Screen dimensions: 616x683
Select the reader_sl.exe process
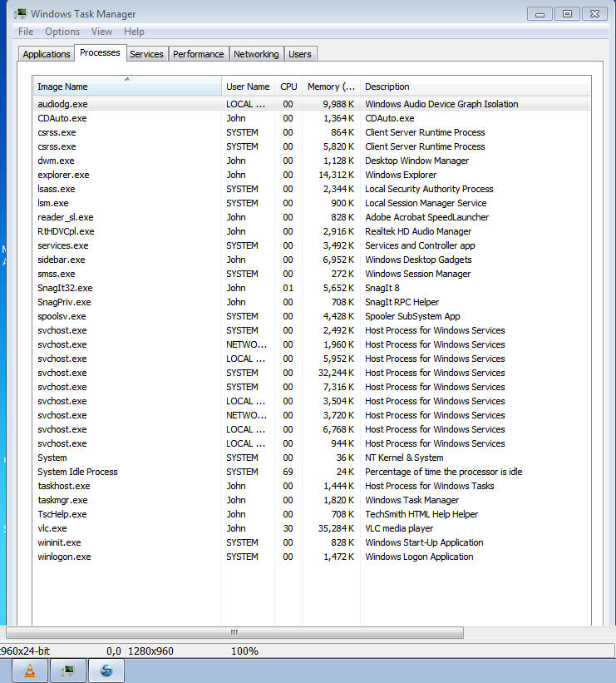[x=312, y=217]
